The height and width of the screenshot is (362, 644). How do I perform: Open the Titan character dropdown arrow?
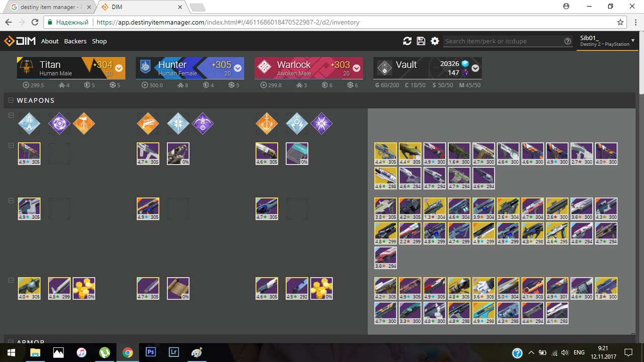click(x=119, y=68)
